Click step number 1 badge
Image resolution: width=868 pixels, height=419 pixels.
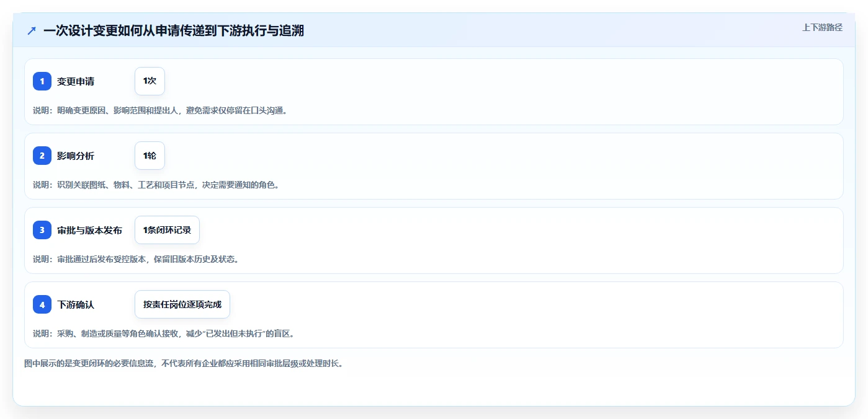(42, 81)
